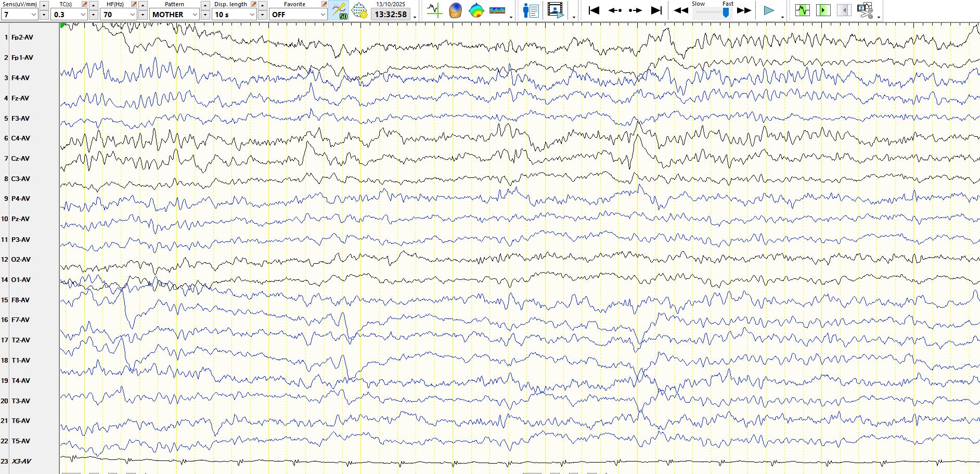
Task: Select the Fp2-AV channel label
Action: [22, 37]
